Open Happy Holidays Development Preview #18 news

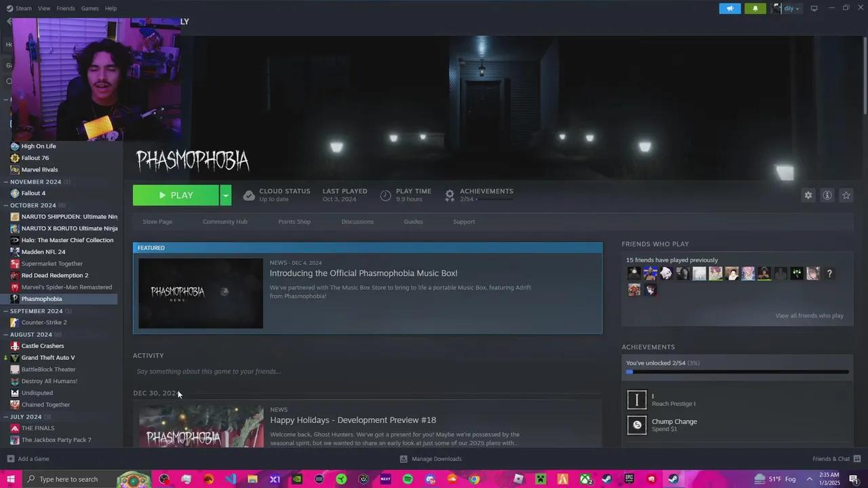pos(353,420)
